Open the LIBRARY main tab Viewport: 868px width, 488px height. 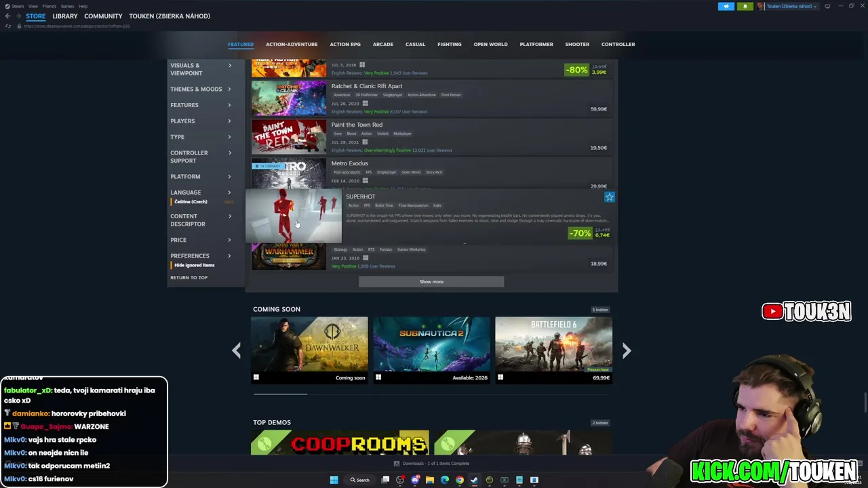(65, 16)
